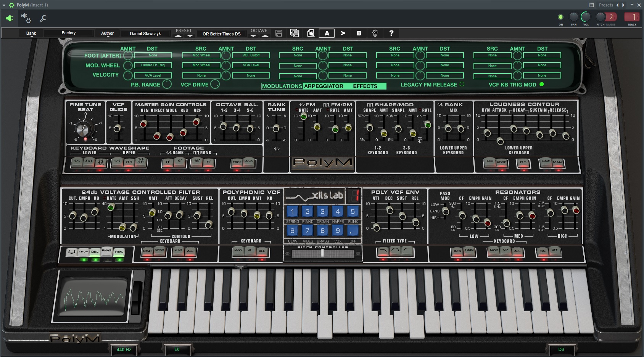Switch to the EFFECTS tab
Image resolution: width=644 pixels, height=357 pixels.
tap(365, 86)
